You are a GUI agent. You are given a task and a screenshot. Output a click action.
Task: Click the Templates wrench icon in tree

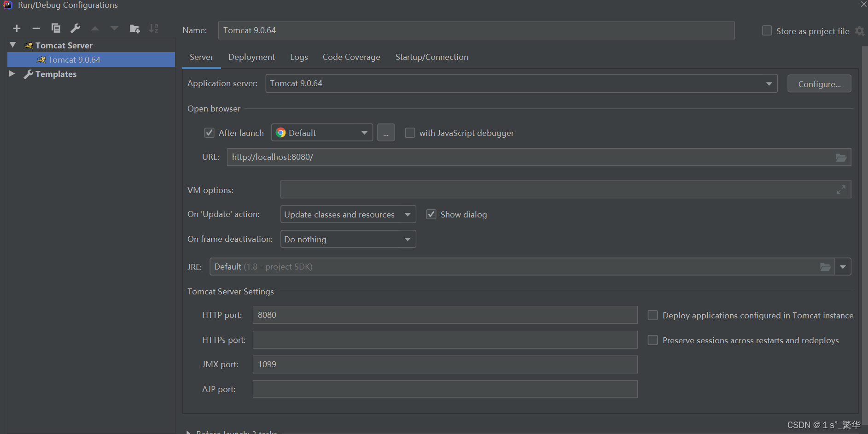click(x=29, y=74)
